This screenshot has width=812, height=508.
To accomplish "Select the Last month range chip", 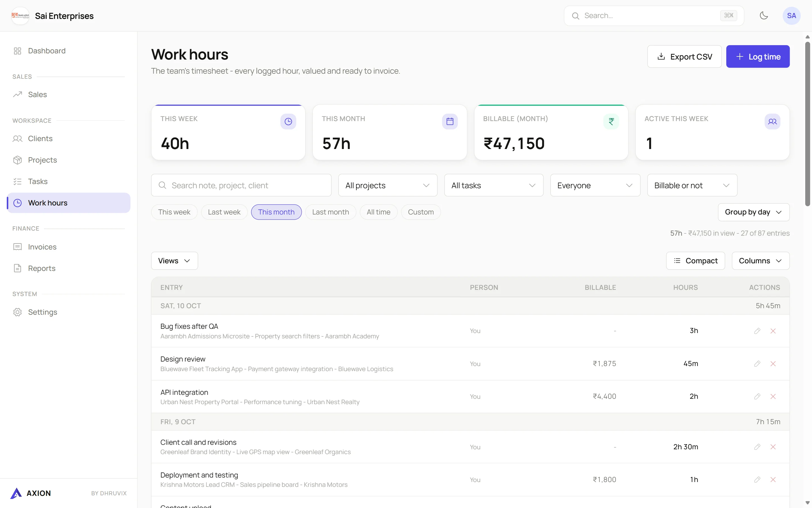I will (x=330, y=212).
